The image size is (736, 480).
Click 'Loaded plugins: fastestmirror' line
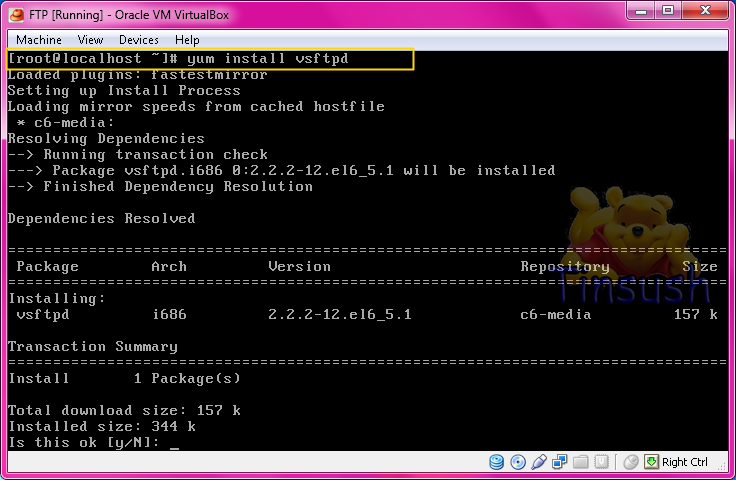click(138, 75)
